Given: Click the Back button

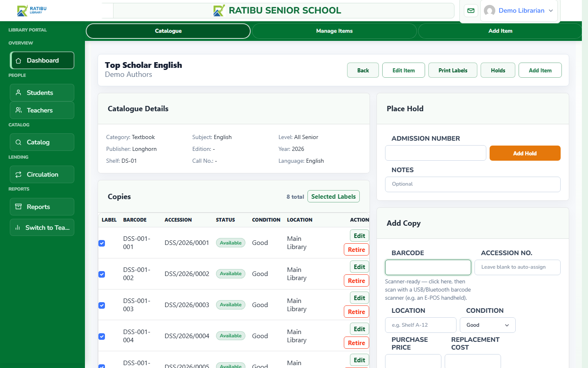Looking at the screenshot, I should pos(363,70).
